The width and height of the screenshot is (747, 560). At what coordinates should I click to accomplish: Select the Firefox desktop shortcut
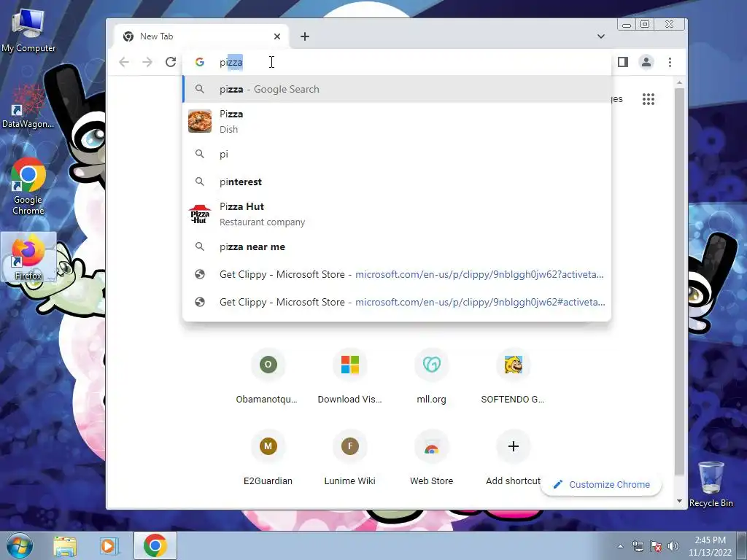[x=28, y=257]
